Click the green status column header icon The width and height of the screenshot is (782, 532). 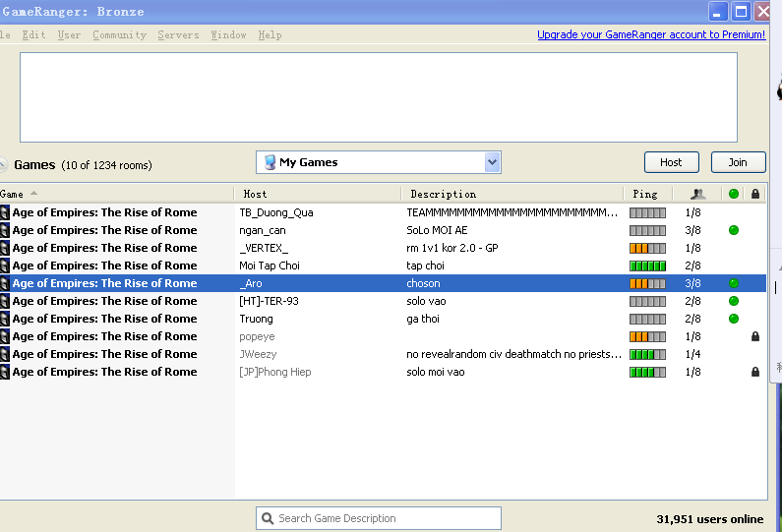733,194
